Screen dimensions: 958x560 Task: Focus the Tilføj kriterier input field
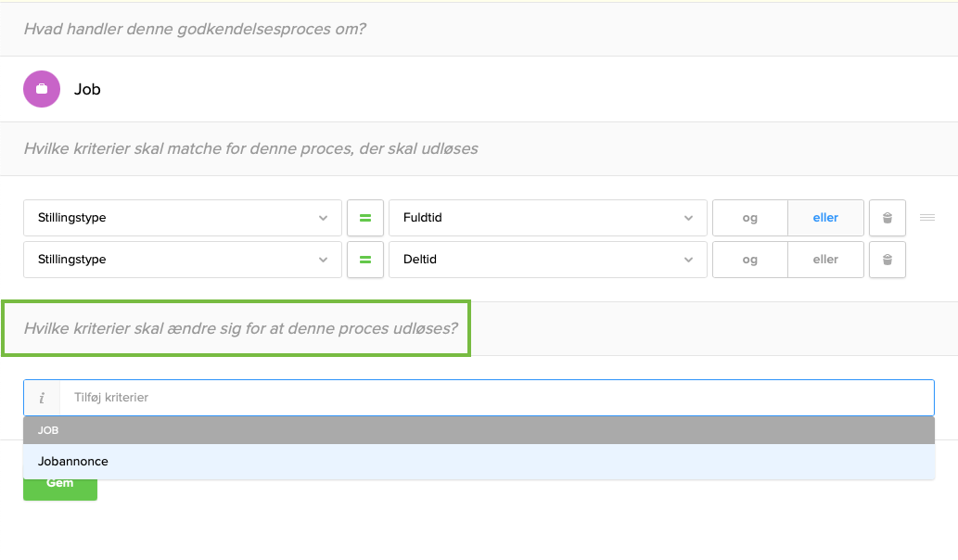(496, 397)
